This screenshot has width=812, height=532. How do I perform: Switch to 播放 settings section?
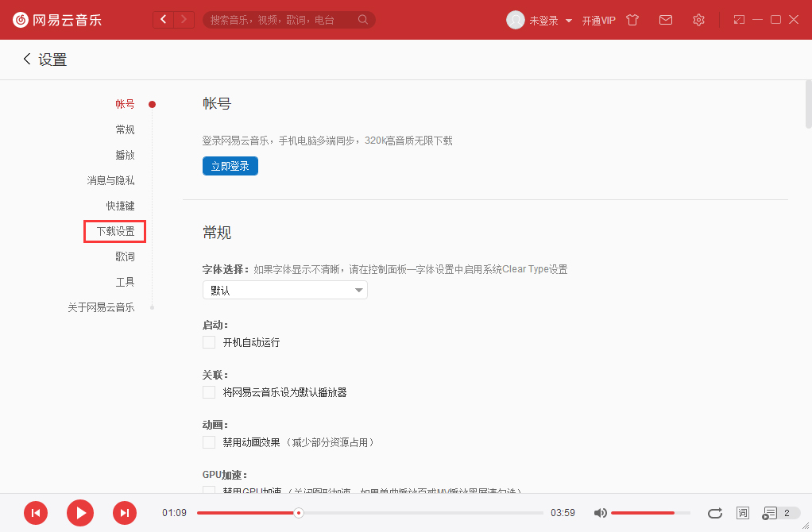coord(126,155)
